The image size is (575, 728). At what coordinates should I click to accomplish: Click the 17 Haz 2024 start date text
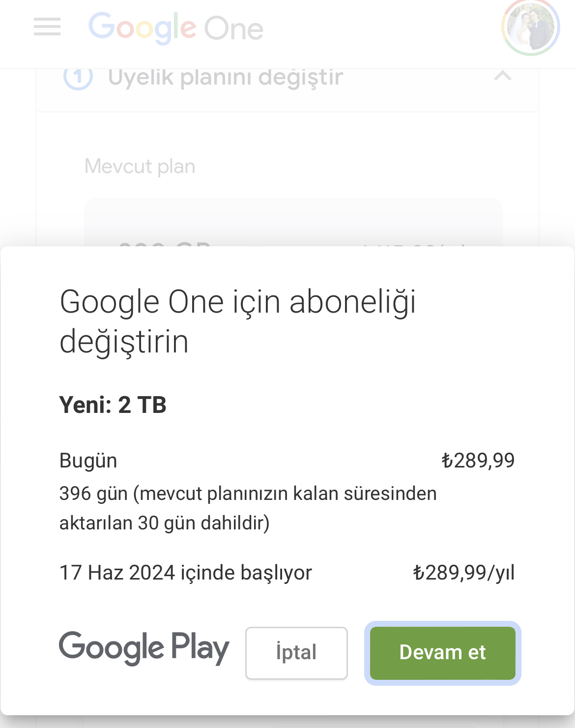point(186,573)
